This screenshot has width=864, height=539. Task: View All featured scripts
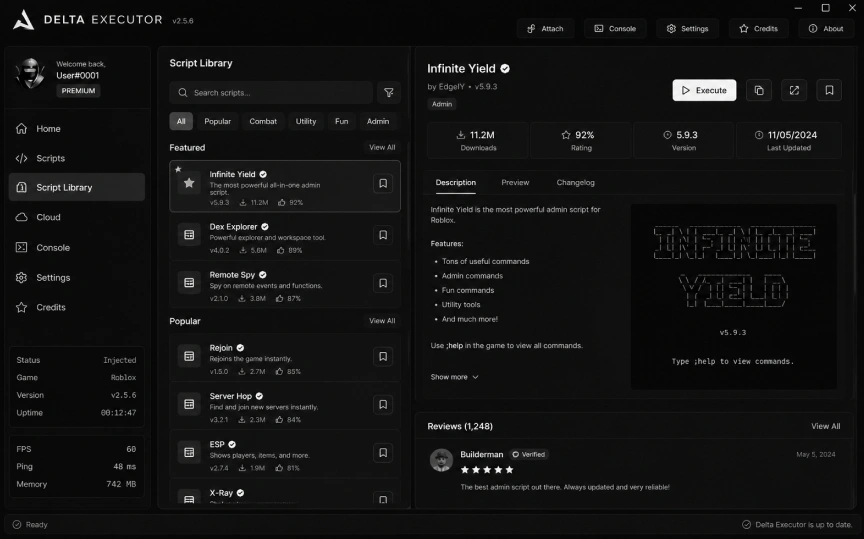tap(382, 147)
